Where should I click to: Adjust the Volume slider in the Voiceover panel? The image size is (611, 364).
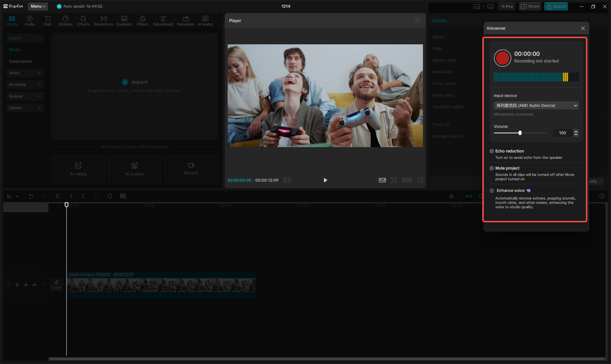pos(520,133)
